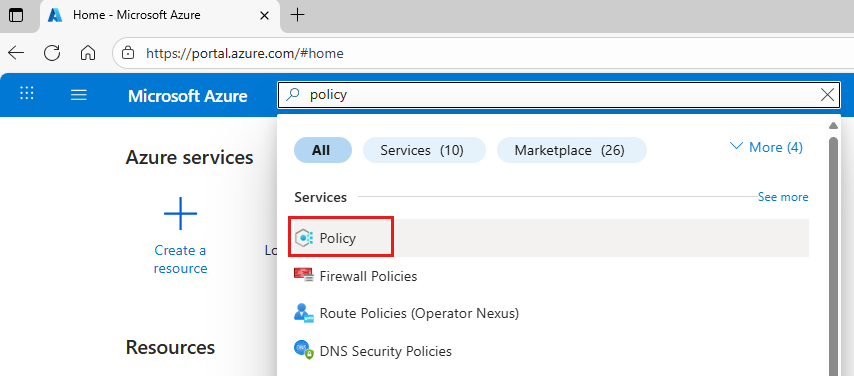Click the Create a resource link
This screenshot has width=854, height=376.
[x=180, y=259]
